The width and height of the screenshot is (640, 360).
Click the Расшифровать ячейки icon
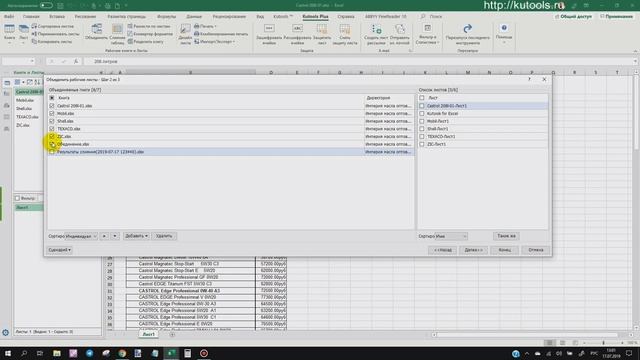coord(297,34)
